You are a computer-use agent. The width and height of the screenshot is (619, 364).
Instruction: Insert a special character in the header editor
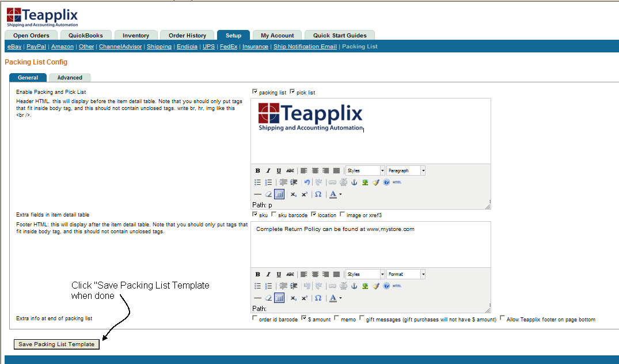click(x=318, y=194)
